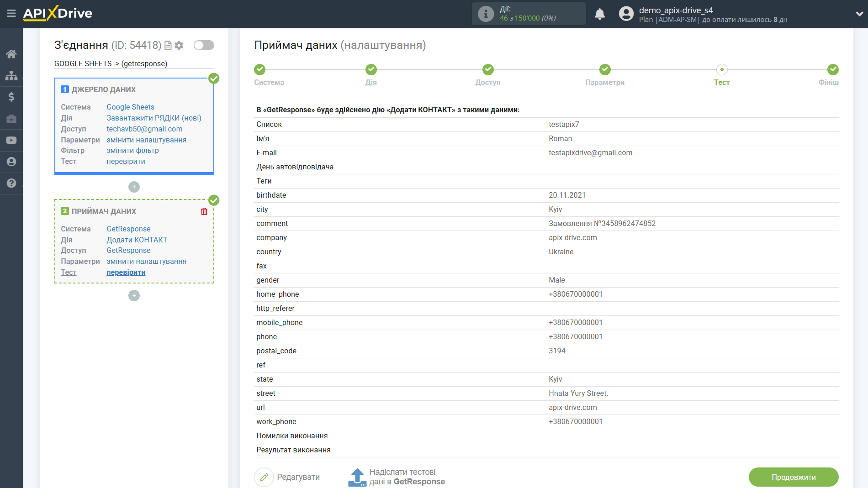
Task: Click the user avatar icon
Action: tap(626, 14)
